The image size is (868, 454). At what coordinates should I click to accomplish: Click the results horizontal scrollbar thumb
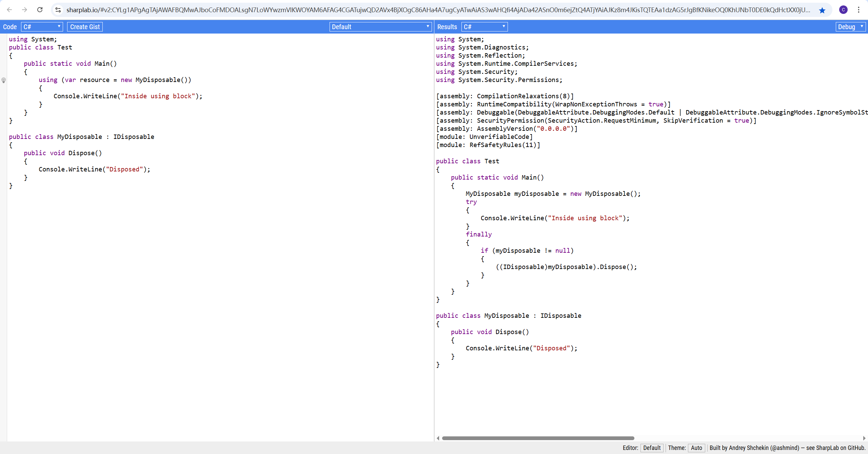coord(538,438)
